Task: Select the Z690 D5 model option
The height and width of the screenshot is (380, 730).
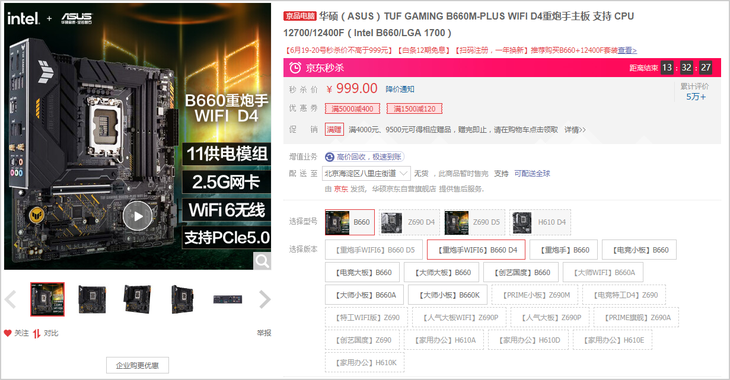Action: click(474, 222)
